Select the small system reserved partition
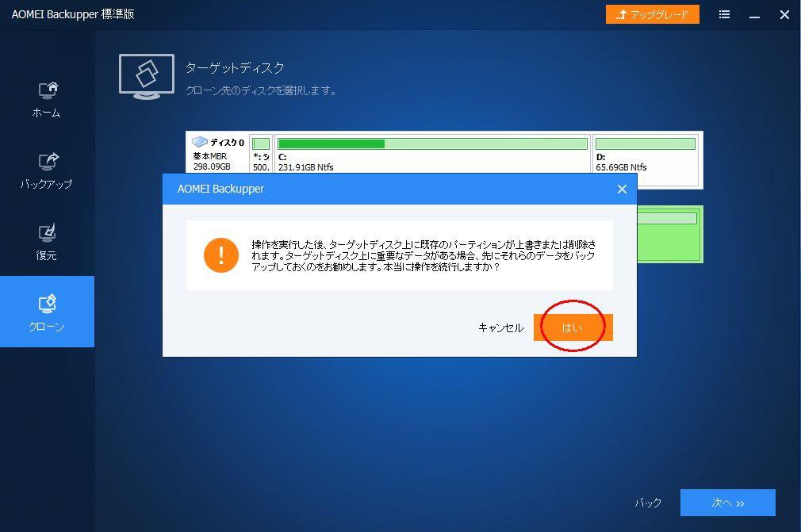This screenshot has width=801, height=532. point(261,154)
